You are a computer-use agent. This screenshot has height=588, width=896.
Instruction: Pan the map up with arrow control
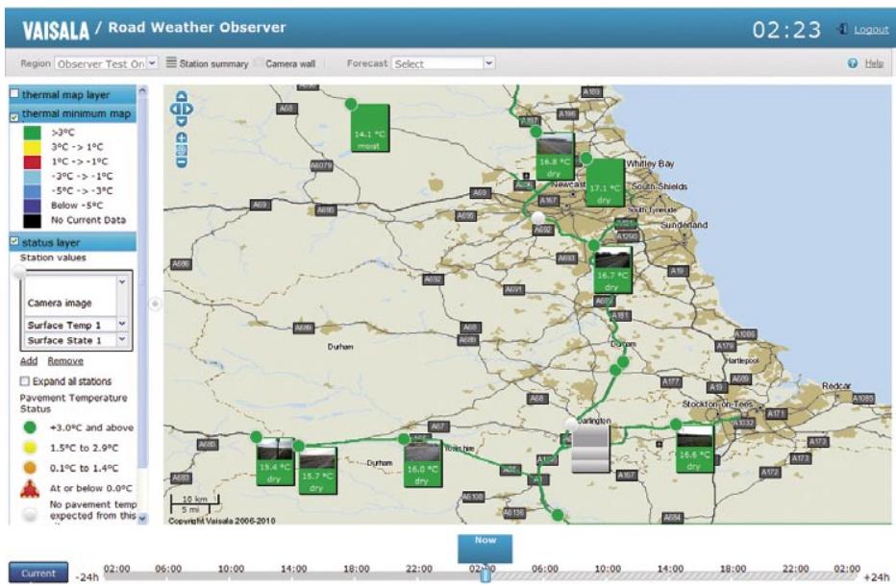(x=182, y=97)
